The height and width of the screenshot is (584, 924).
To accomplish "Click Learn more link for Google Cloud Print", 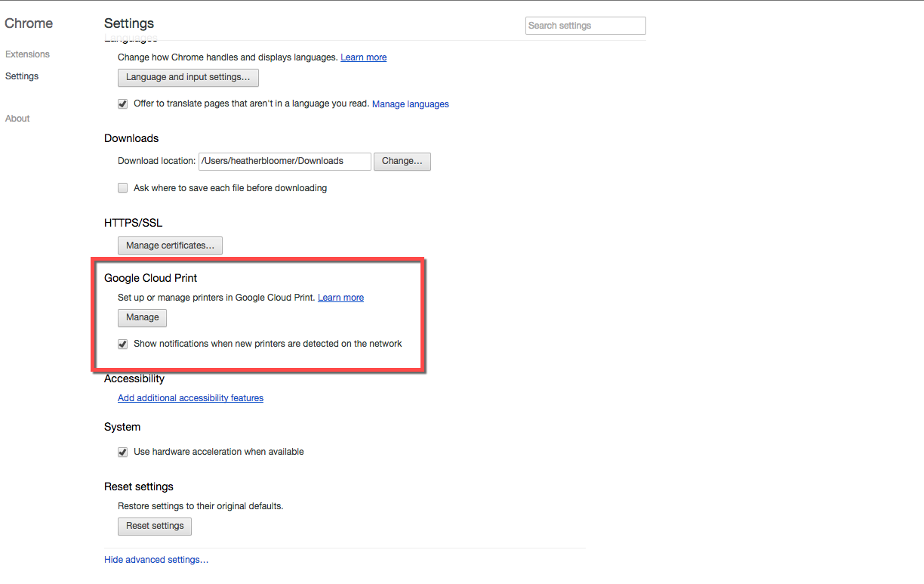I will (341, 298).
